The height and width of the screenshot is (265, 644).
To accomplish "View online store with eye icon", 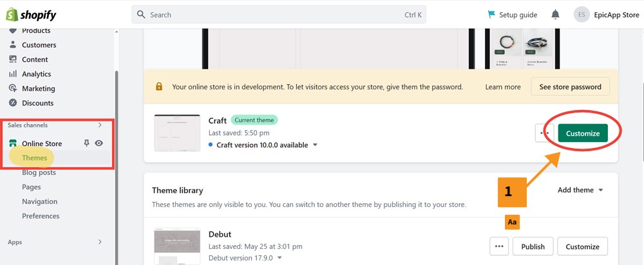I will point(99,143).
